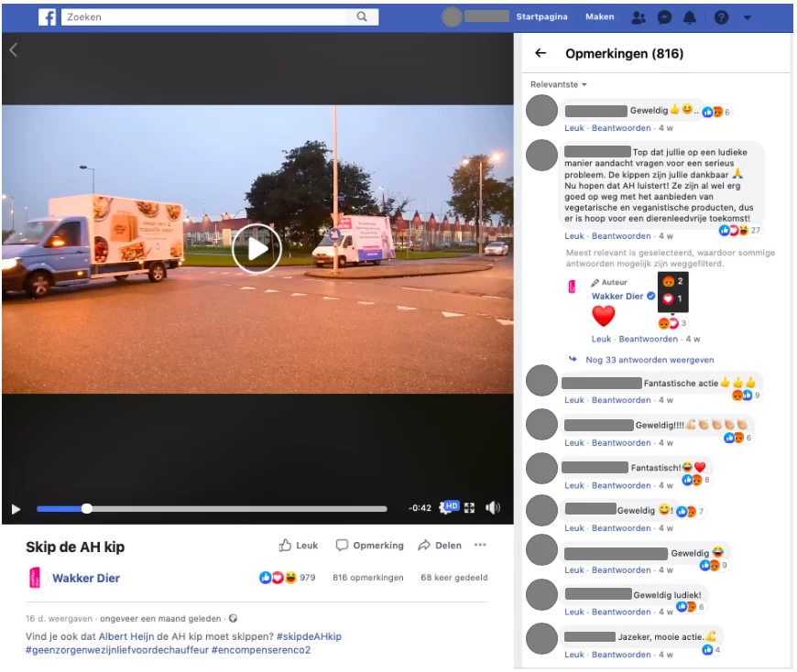797x672 pixels.
Task: Expand the Relevantste sort dropdown
Action: point(558,85)
